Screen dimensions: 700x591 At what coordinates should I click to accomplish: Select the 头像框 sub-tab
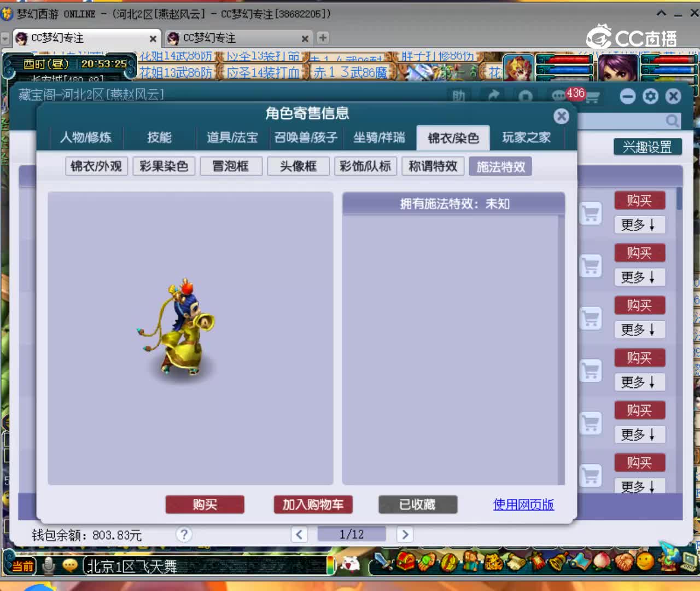point(298,166)
